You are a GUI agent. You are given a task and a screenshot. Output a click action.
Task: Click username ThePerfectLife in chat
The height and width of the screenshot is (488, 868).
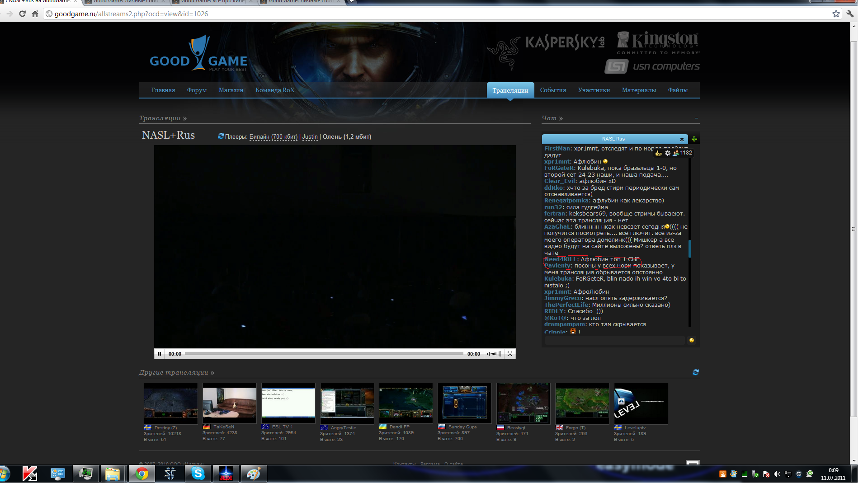click(566, 305)
